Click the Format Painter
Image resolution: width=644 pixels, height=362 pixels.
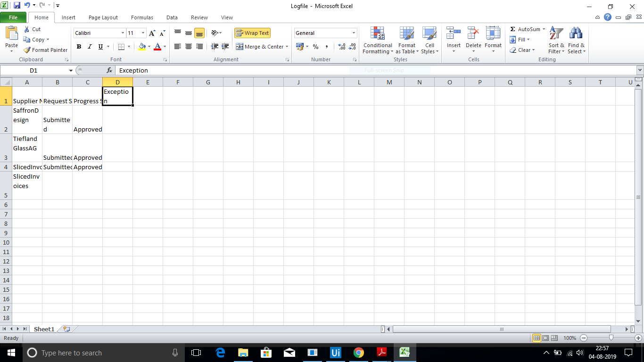click(45, 49)
